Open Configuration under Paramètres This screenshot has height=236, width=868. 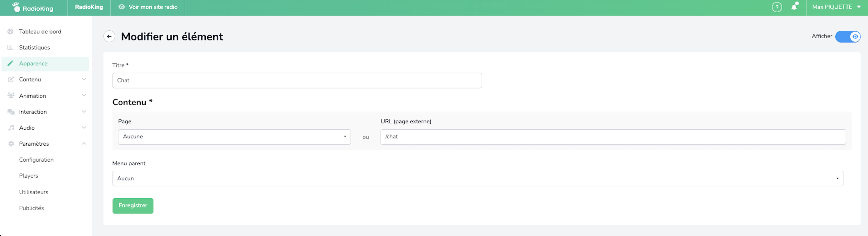[36, 160]
